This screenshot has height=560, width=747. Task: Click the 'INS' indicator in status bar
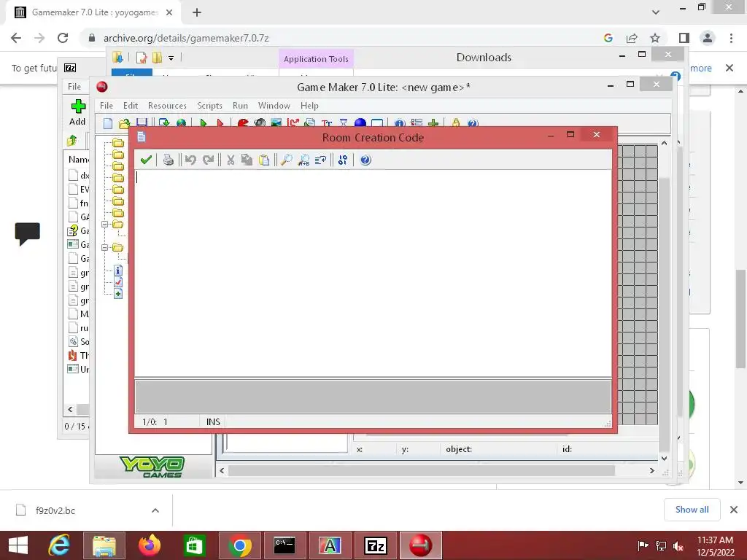213,422
